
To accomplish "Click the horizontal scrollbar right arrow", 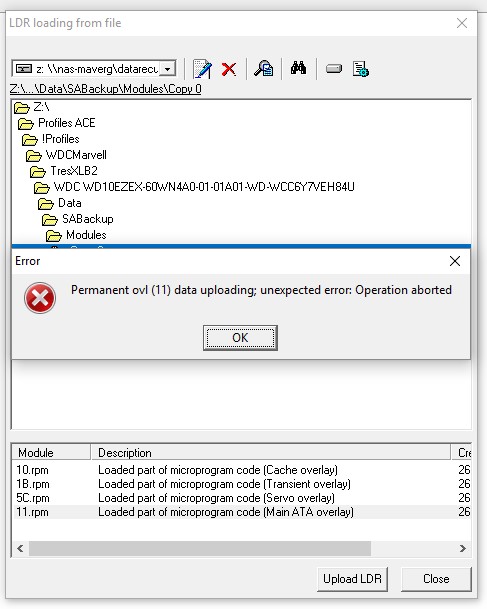I will tap(463, 548).
